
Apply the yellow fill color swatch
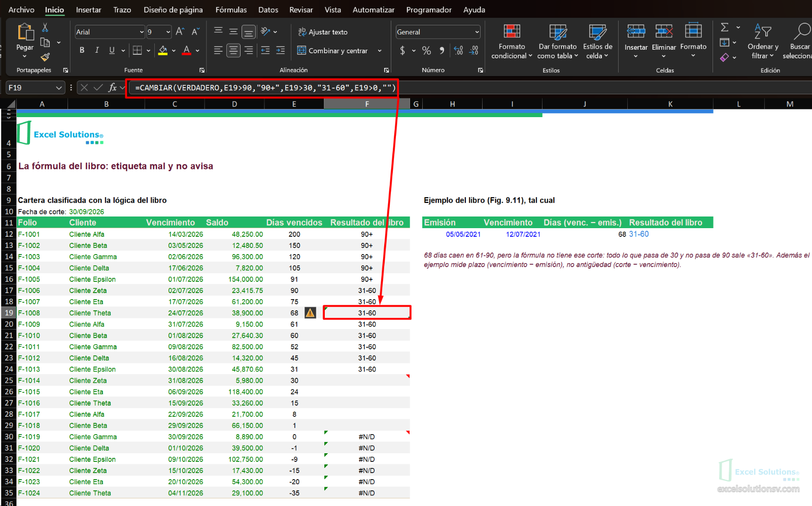163,50
